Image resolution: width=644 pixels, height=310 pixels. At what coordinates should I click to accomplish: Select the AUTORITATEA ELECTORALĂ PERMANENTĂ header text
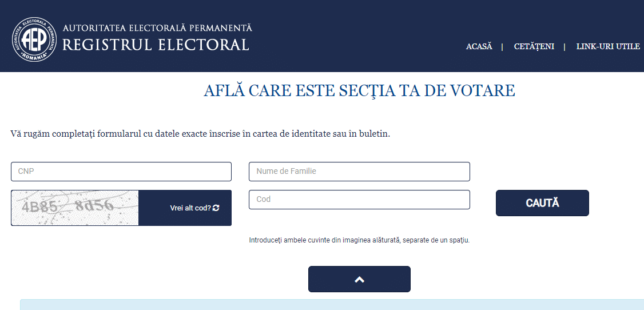157,28
